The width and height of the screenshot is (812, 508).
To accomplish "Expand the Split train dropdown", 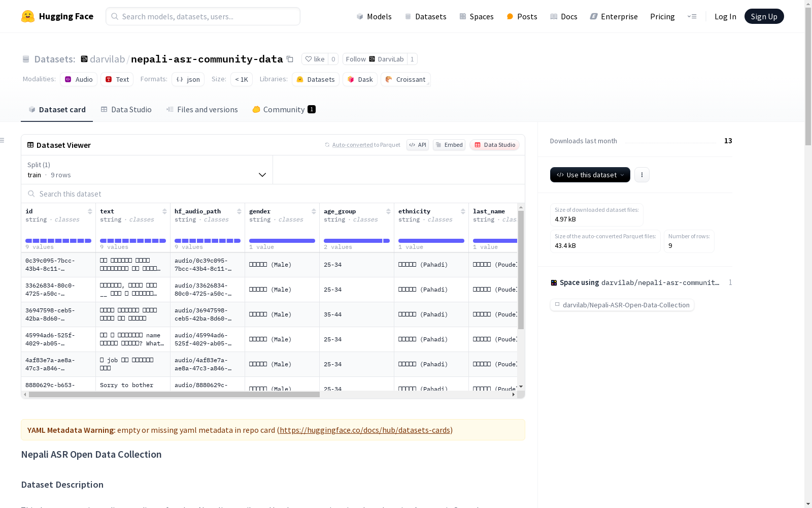I will 147,170.
